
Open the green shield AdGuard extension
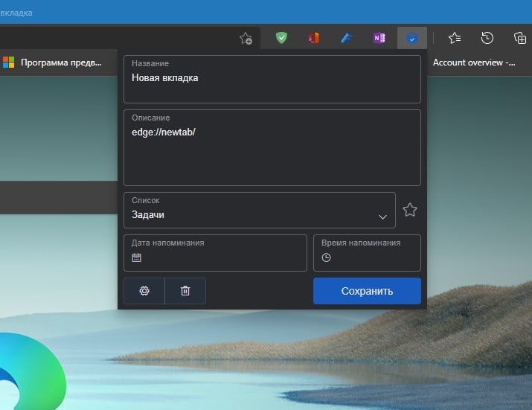[x=281, y=38]
